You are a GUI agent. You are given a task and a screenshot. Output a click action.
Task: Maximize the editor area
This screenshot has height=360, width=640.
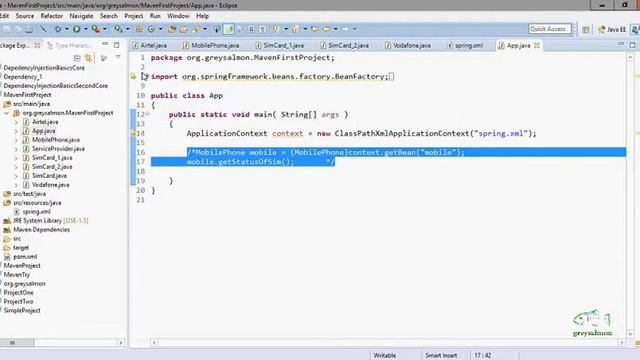coord(632,45)
